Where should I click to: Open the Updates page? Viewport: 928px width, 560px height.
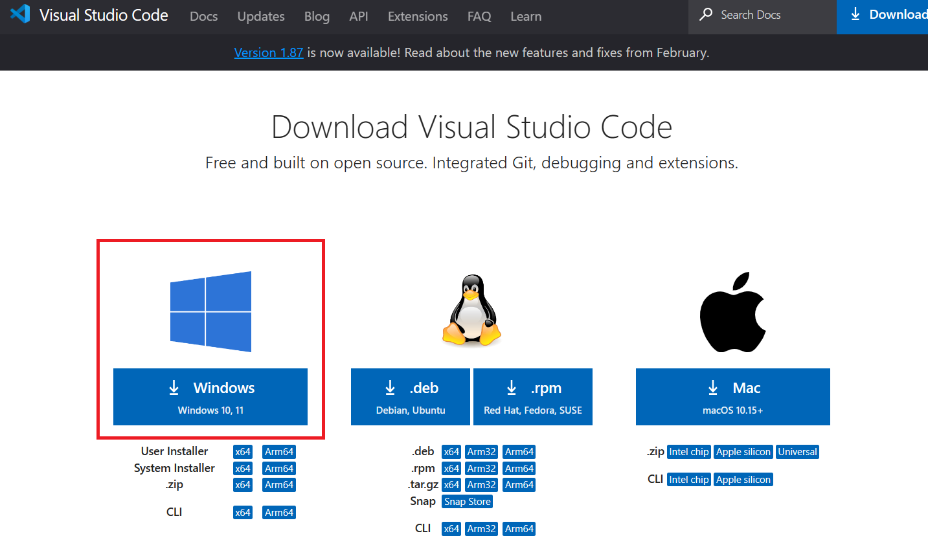tap(261, 16)
